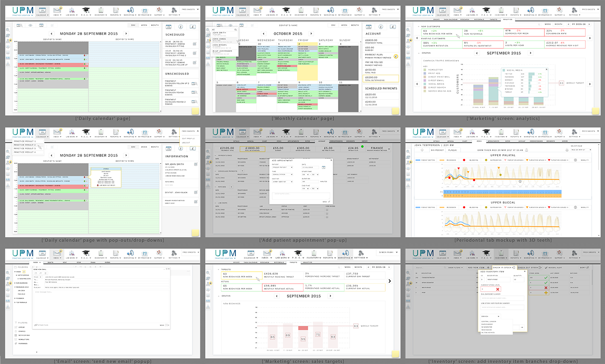Screen dimensions: 605x364
Task: Click yellow sticky note on Daily calendar page
Action: pos(196,111)
